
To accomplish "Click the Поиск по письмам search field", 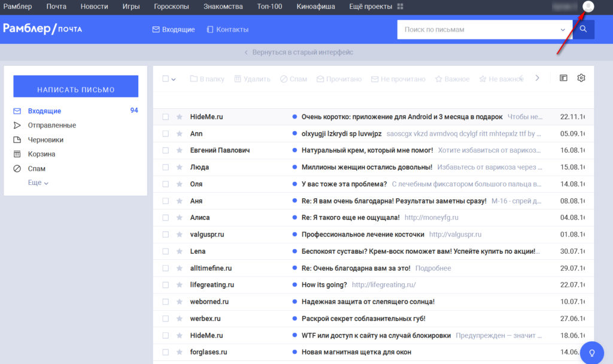I will (x=479, y=29).
